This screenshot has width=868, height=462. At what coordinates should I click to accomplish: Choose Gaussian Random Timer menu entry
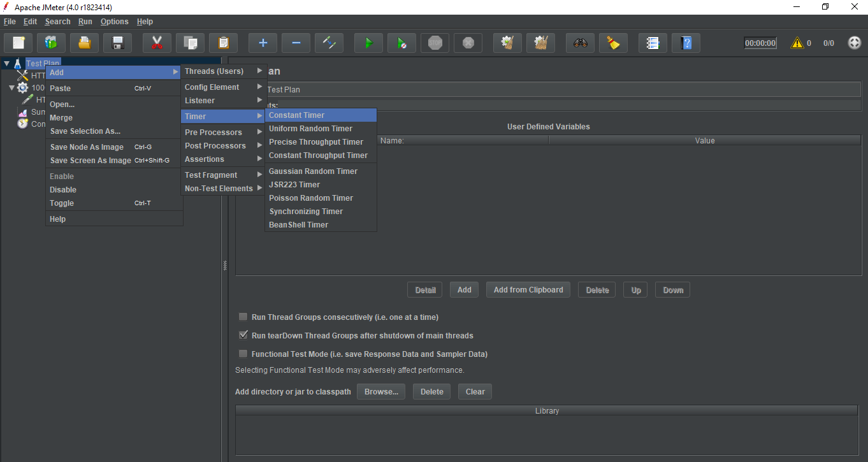313,171
